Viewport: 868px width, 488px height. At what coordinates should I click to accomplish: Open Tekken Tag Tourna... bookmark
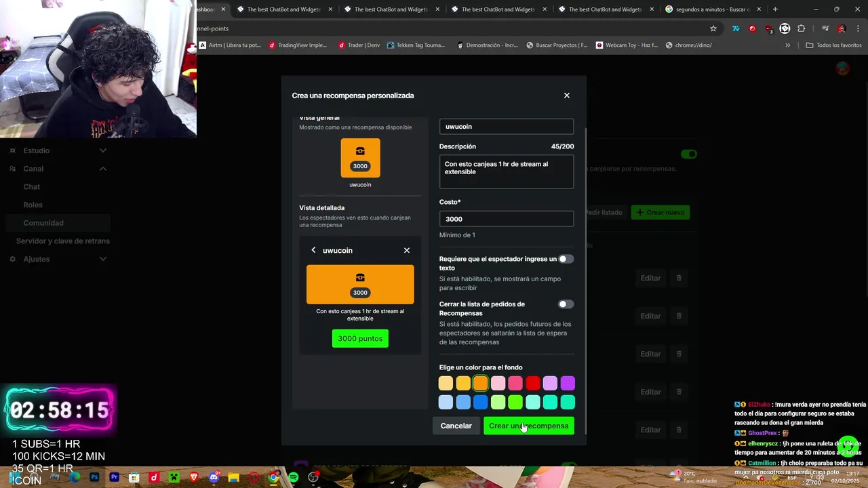(416, 45)
